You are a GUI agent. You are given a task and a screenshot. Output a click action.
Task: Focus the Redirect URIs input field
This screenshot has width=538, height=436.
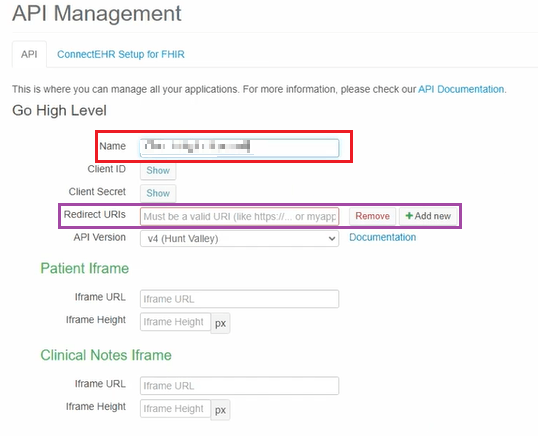239,216
